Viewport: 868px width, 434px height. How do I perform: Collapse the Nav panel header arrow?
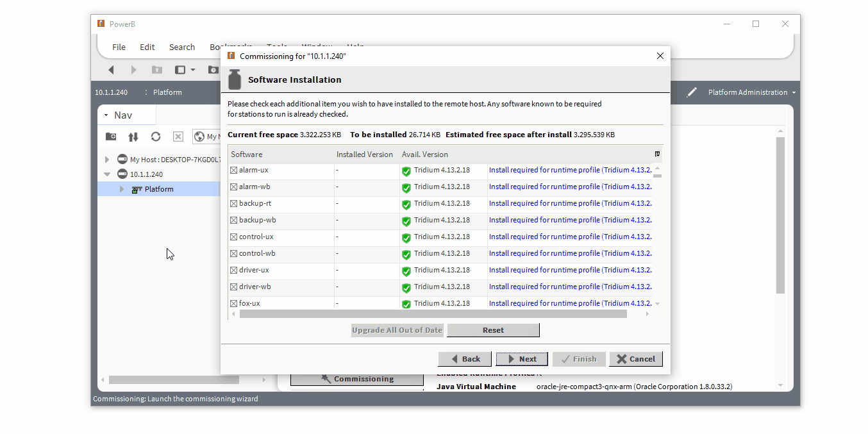click(106, 115)
